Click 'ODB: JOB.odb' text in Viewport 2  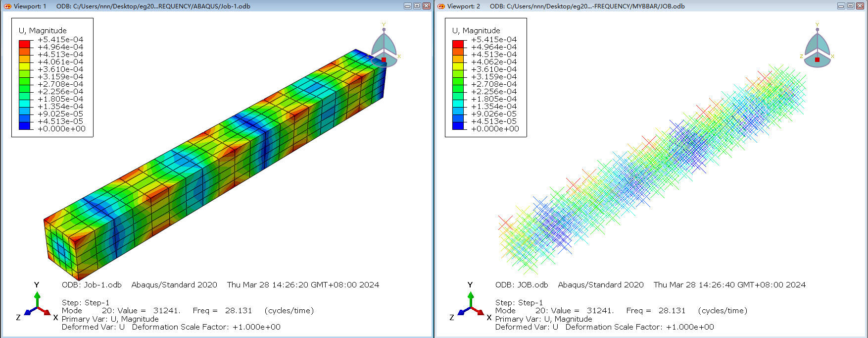coord(522,285)
